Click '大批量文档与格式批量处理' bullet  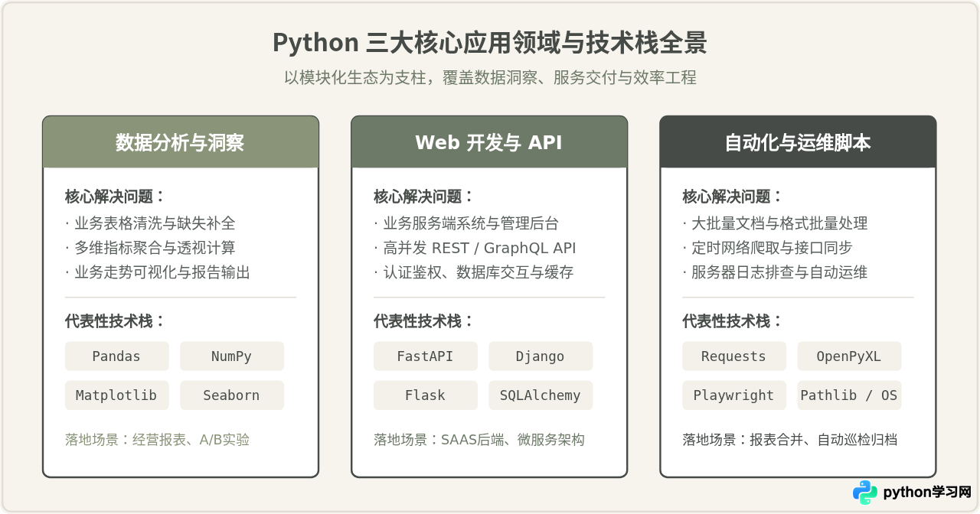click(775, 223)
